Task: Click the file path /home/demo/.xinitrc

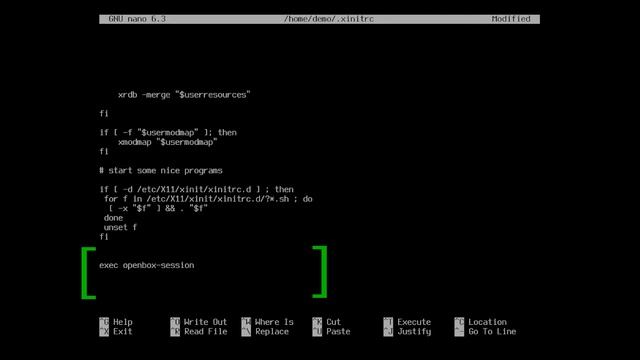Action: (x=329, y=19)
